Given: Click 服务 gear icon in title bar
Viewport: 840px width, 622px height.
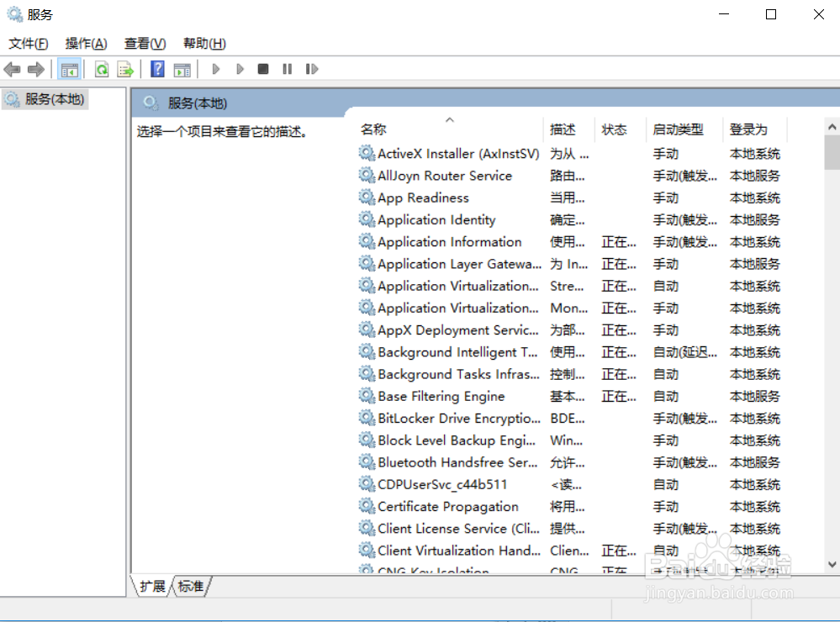Looking at the screenshot, I should 14,14.
